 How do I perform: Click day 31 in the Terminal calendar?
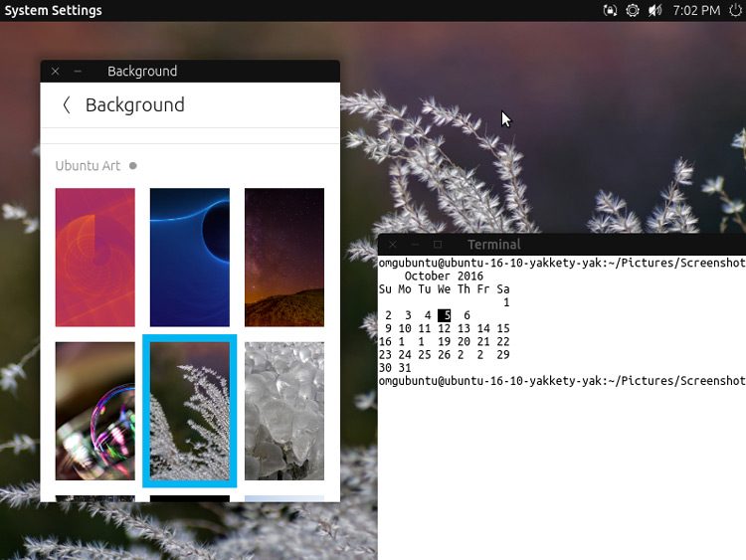(405, 368)
